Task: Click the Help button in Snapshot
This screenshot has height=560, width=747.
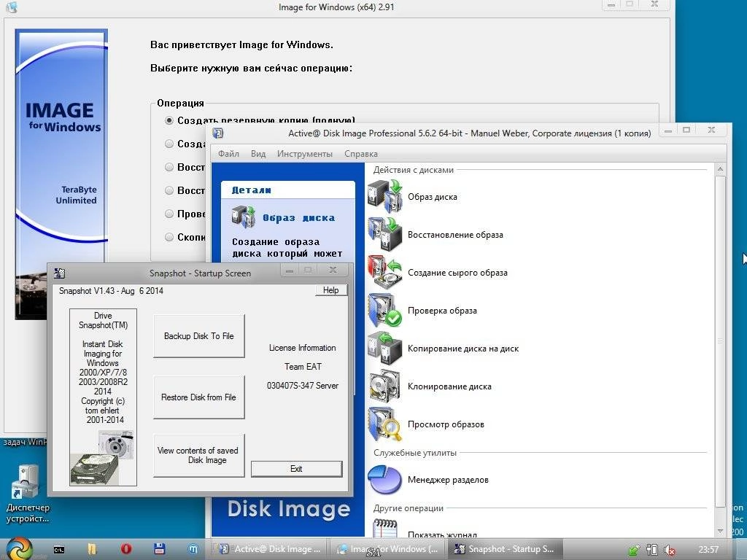Action: [331, 290]
